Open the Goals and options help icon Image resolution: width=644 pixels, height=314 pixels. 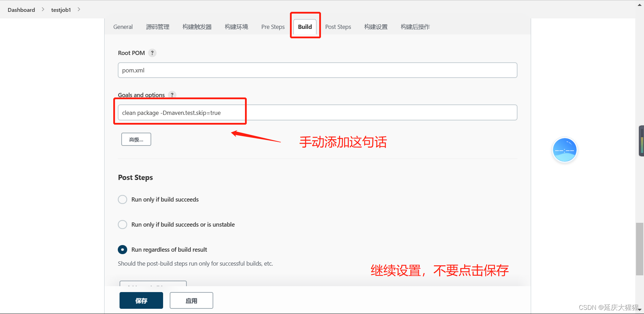click(172, 95)
